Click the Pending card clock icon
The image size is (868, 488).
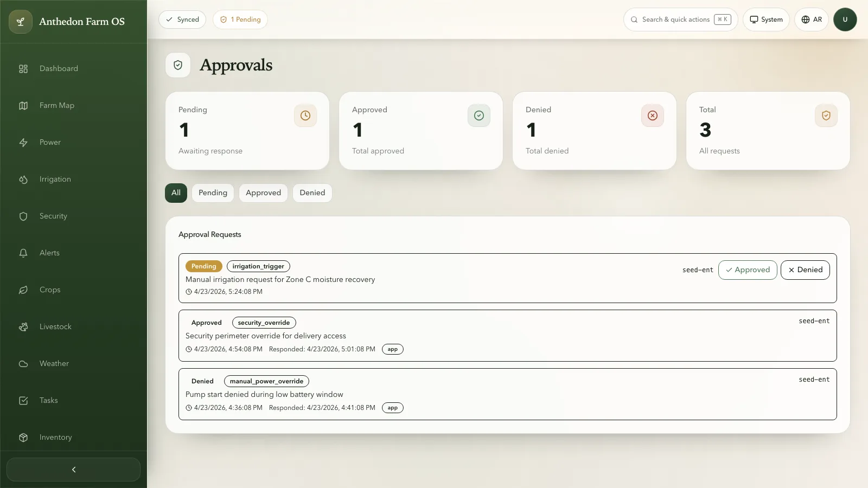(x=305, y=115)
